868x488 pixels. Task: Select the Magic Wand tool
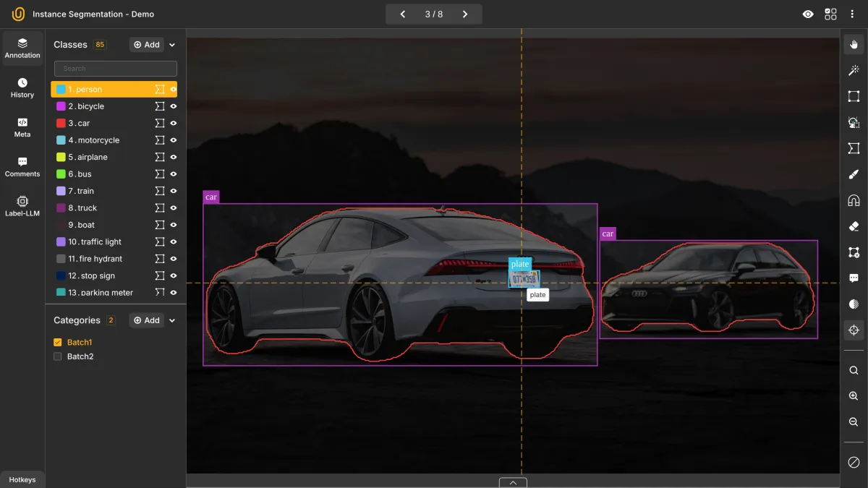(852, 70)
